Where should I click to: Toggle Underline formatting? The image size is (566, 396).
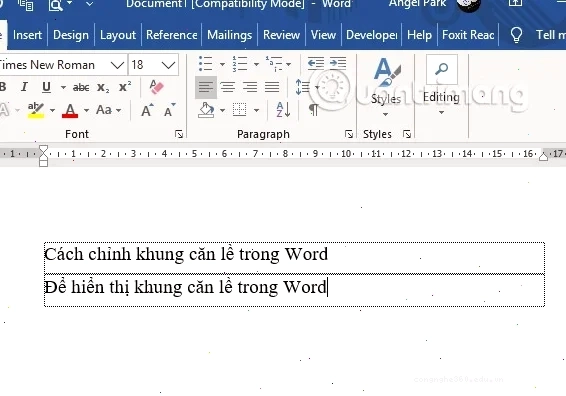click(x=46, y=87)
